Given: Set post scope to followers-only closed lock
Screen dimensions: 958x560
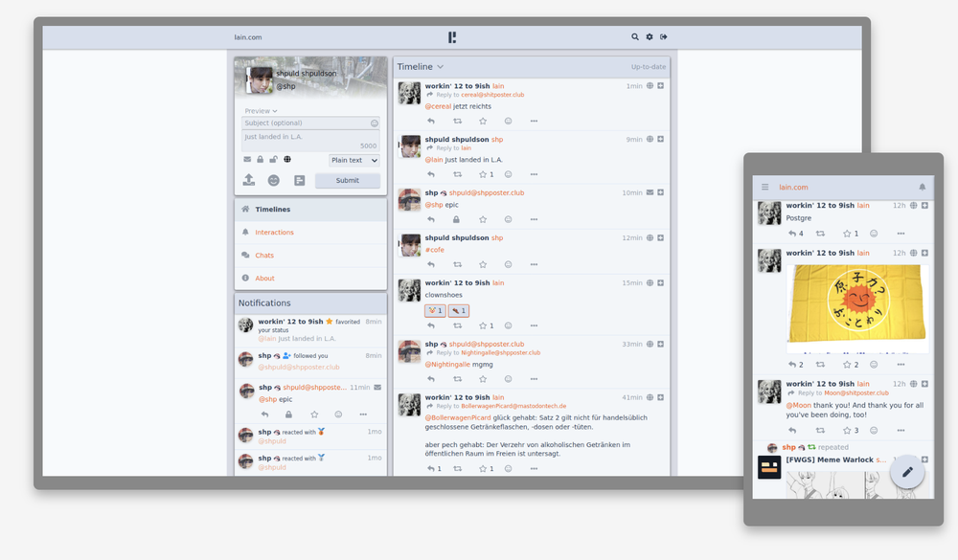Looking at the screenshot, I should point(261,160).
